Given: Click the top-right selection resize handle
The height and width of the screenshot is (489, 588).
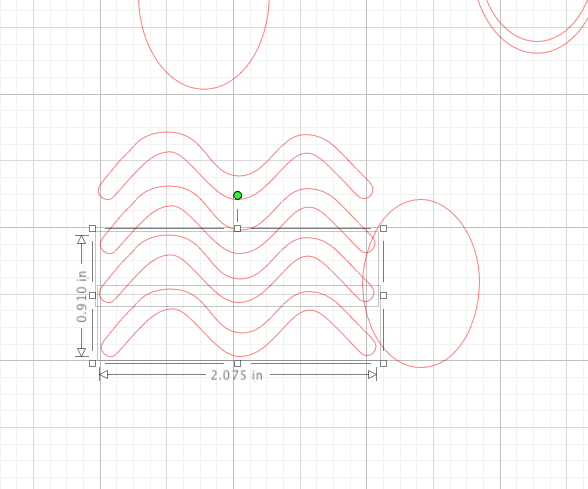Looking at the screenshot, I should [x=383, y=228].
